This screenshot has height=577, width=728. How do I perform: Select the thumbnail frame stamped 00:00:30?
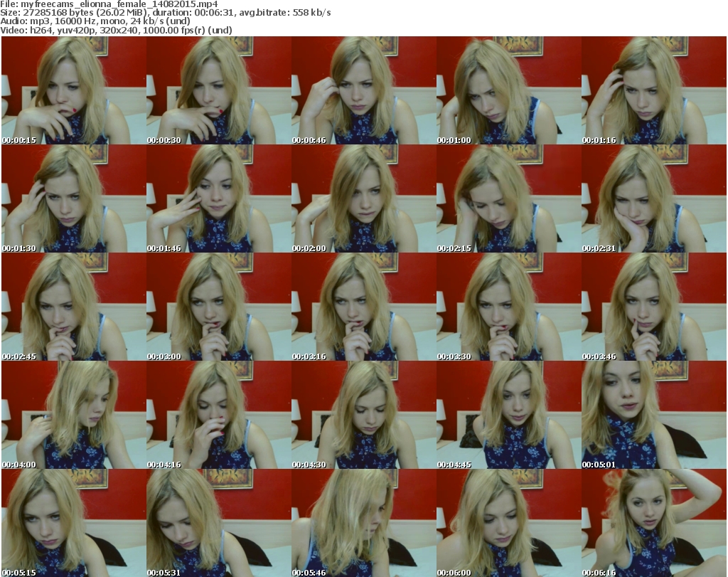[219, 90]
